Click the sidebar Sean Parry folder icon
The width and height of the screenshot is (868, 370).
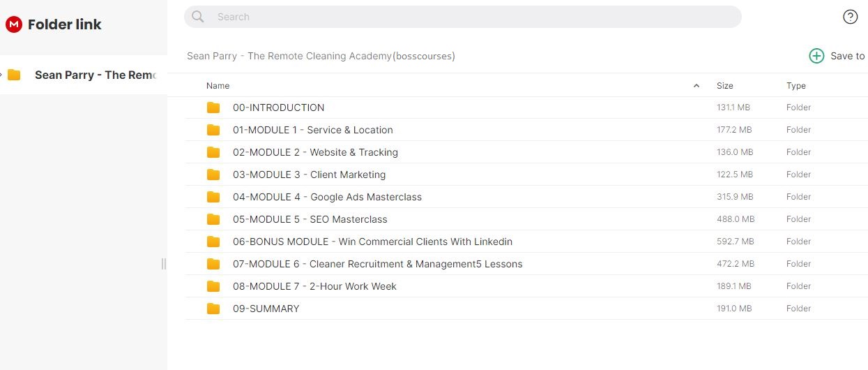[14, 75]
